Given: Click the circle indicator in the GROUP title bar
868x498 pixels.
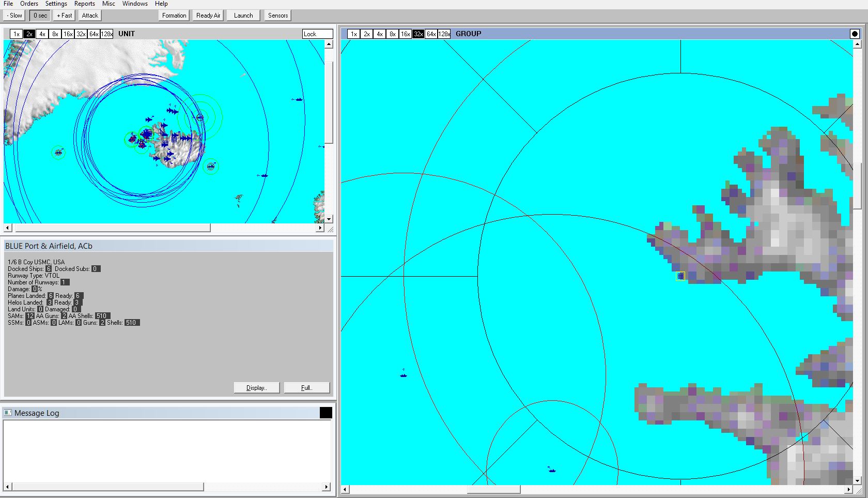Looking at the screenshot, I should (x=855, y=34).
